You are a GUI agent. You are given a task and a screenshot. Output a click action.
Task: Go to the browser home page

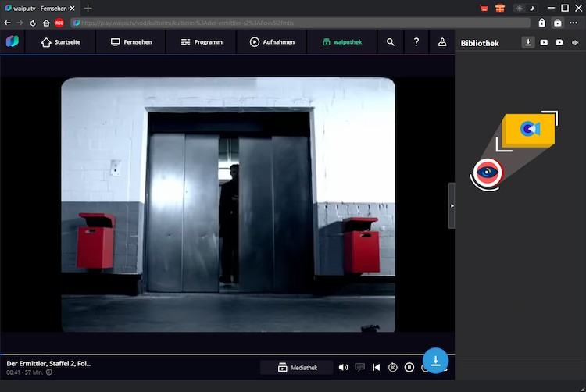[x=46, y=23]
